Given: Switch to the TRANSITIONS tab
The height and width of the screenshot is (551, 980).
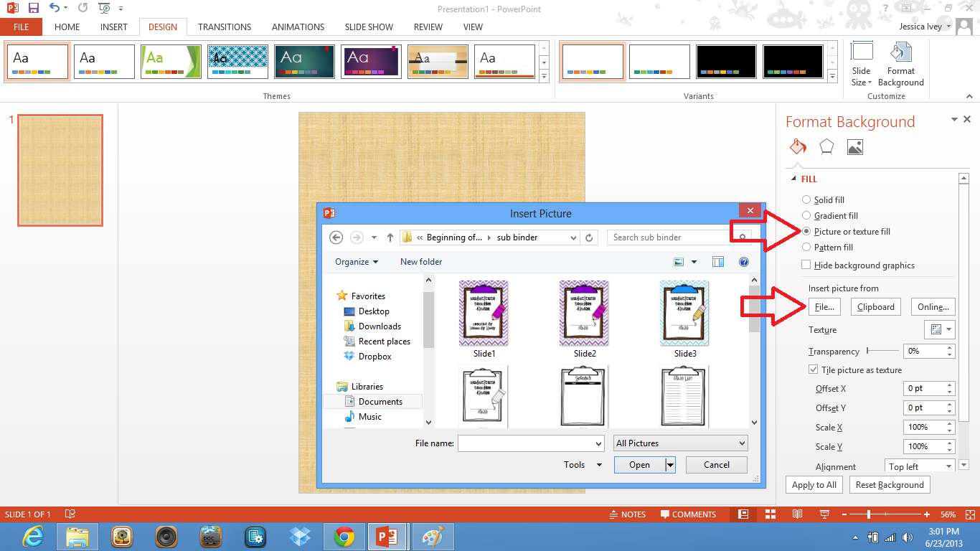Looking at the screenshot, I should coord(225,27).
